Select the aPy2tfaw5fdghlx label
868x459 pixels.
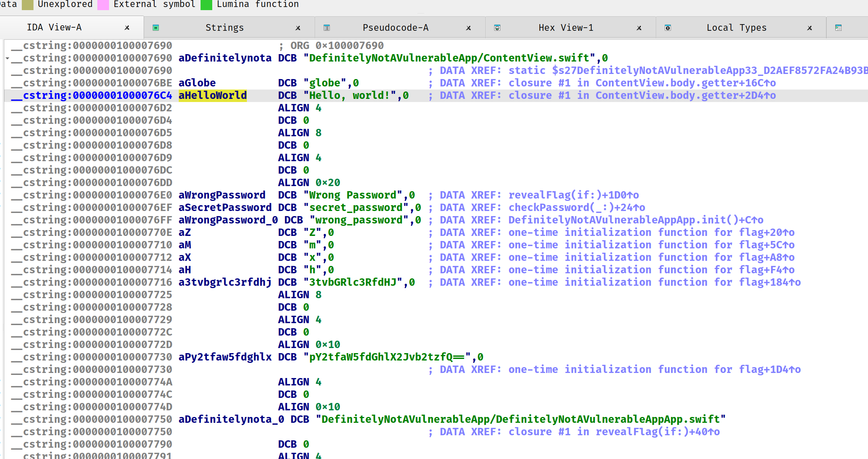click(225, 357)
